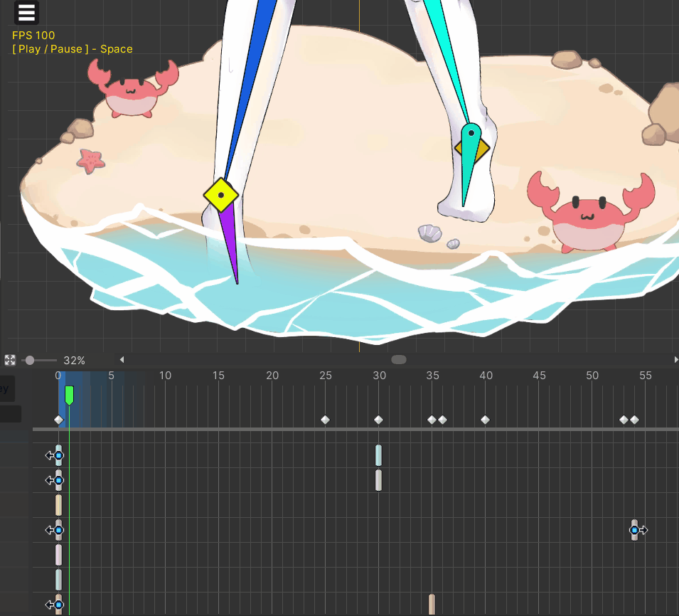The height and width of the screenshot is (616, 679).
Task: Select the summary keyframe diamond at frame 25
Action: [x=325, y=420]
